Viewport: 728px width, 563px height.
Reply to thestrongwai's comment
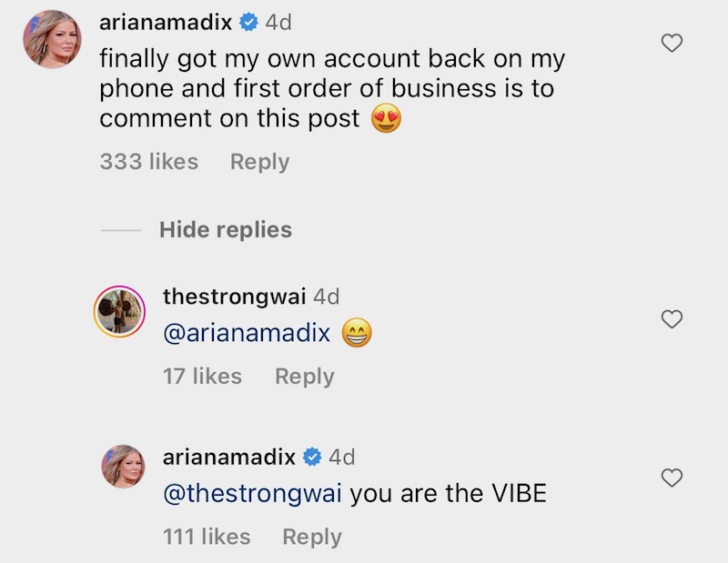304,376
